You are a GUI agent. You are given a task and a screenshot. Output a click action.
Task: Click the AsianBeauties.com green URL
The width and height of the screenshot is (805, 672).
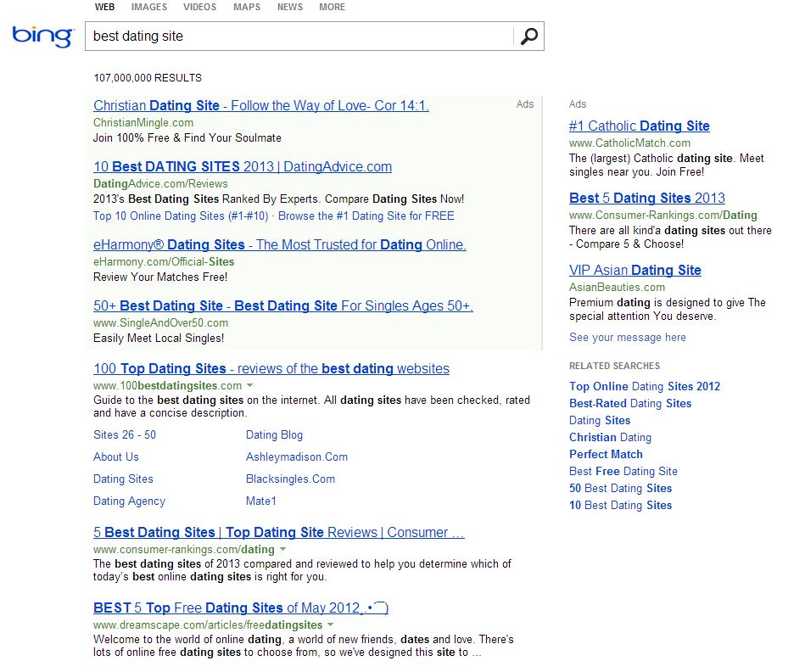pos(617,287)
